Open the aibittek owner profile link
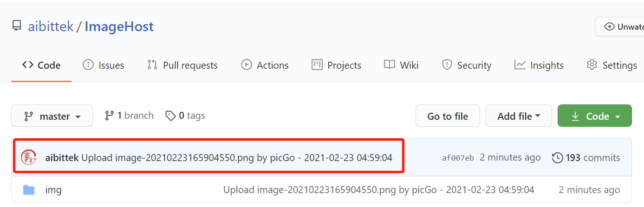This screenshot has width=644, height=207. pos(51,26)
